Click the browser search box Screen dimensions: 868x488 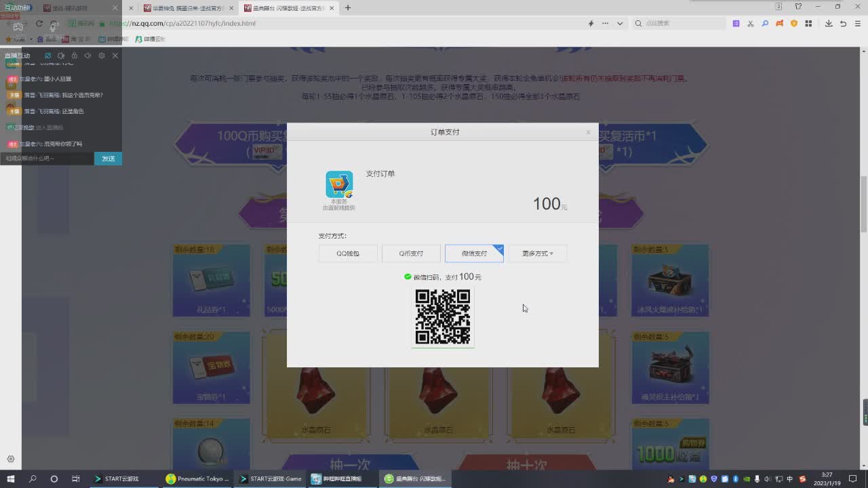678,23
